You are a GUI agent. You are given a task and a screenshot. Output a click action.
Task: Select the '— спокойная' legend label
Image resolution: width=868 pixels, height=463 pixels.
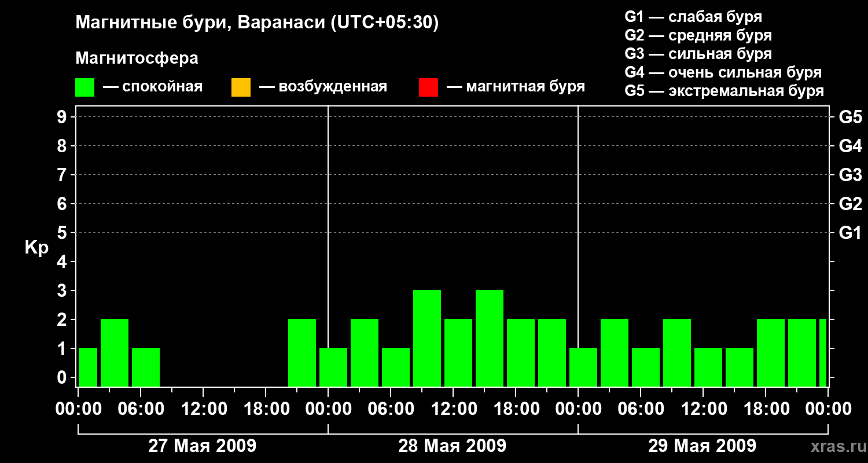point(153,87)
